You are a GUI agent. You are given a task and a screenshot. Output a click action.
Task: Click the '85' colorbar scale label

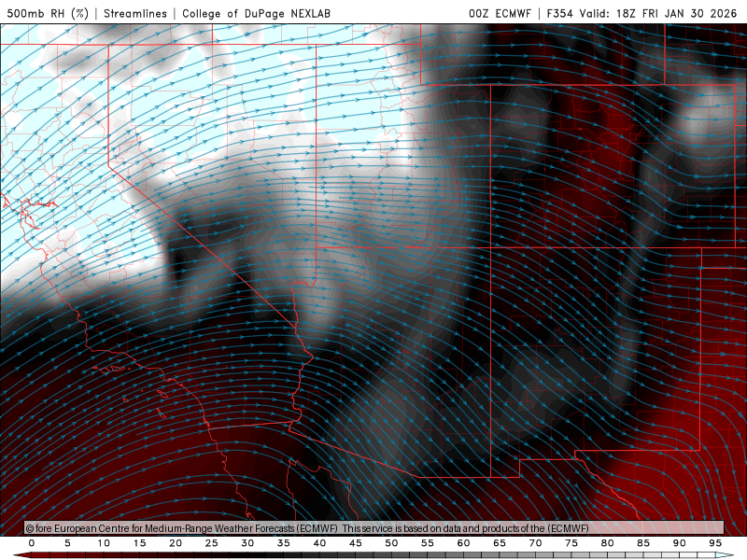[x=643, y=543]
